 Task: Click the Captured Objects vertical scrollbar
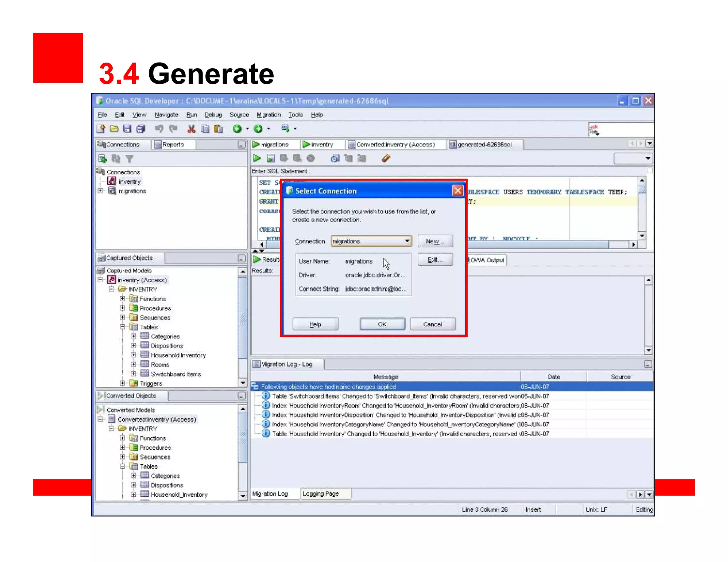[x=243, y=327]
